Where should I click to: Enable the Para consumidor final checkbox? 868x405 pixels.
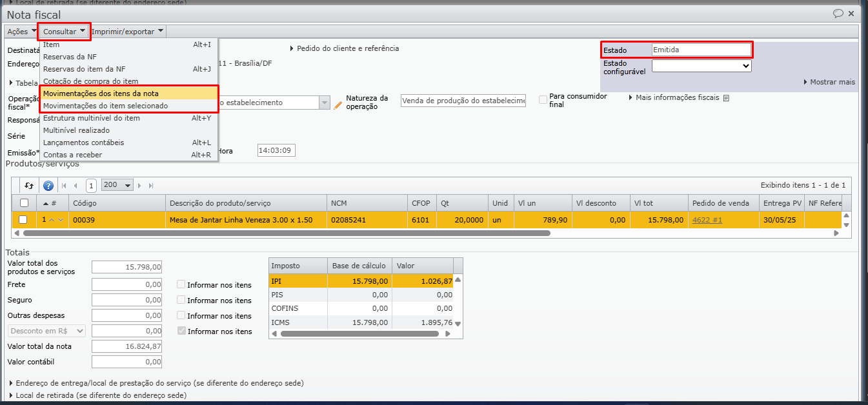pos(543,100)
